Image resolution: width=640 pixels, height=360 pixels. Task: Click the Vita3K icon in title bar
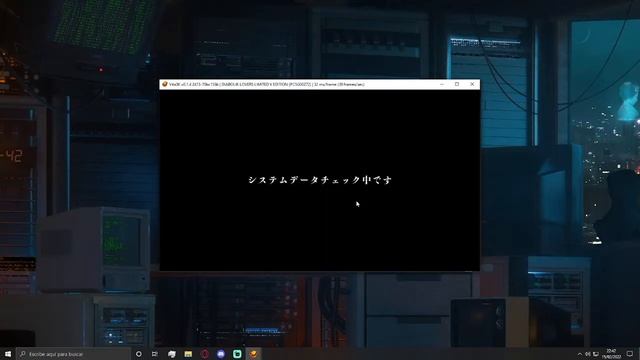tap(164, 84)
